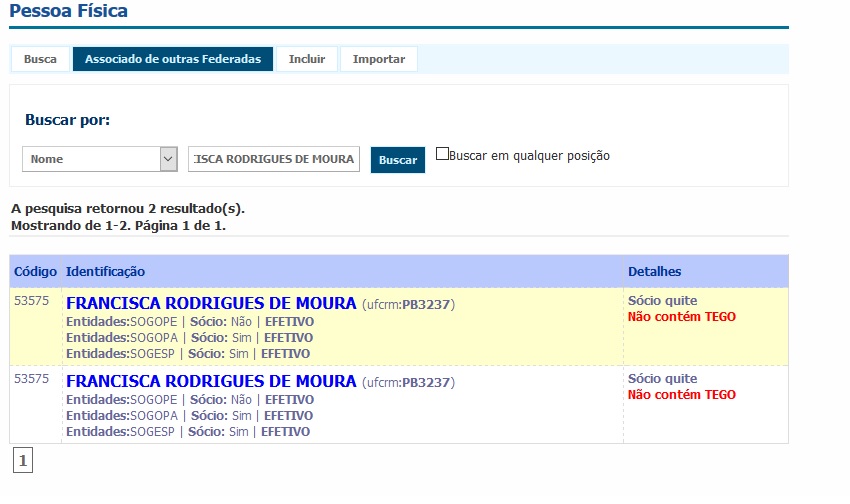
Task: Click the Código column header
Action: click(35, 272)
